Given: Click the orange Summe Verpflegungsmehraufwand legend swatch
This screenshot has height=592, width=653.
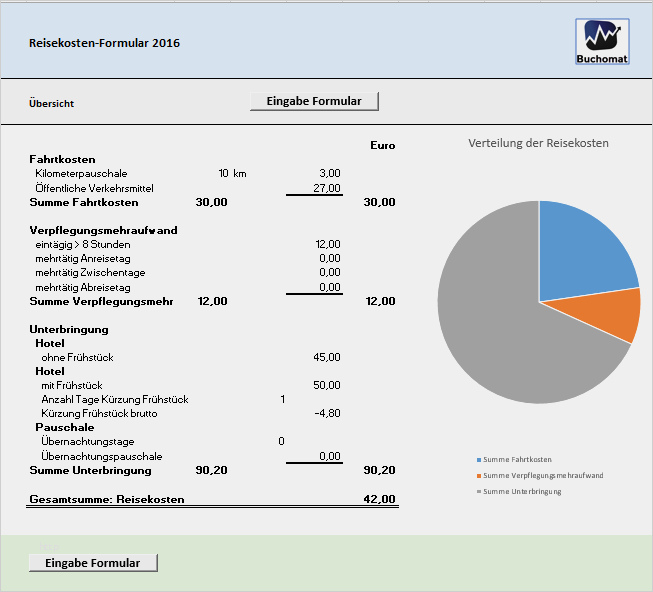Looking at the screenshot, I should click(479, 475).
